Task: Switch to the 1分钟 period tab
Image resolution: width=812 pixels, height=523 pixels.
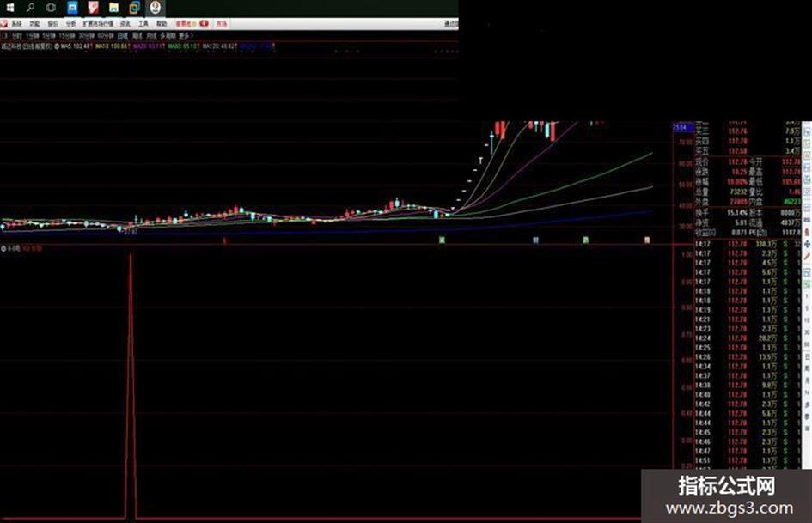Action: coord(33,36)
